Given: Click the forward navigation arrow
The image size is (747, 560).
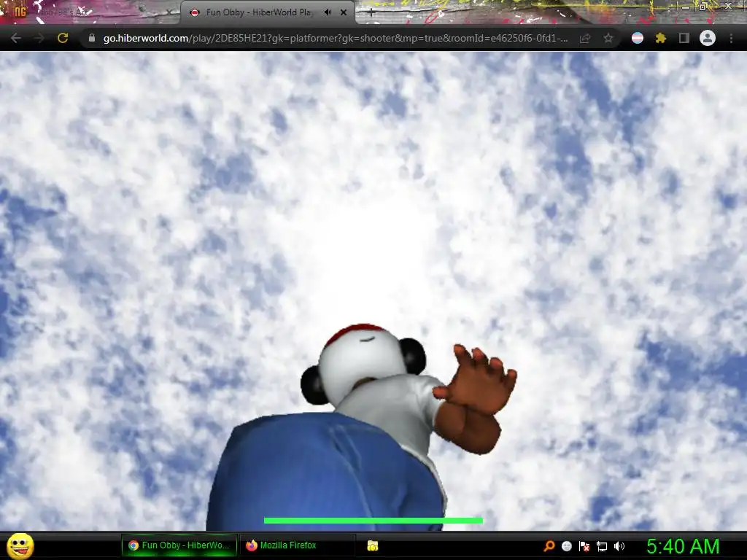Looking at the screenshot, I should (39, 38).
